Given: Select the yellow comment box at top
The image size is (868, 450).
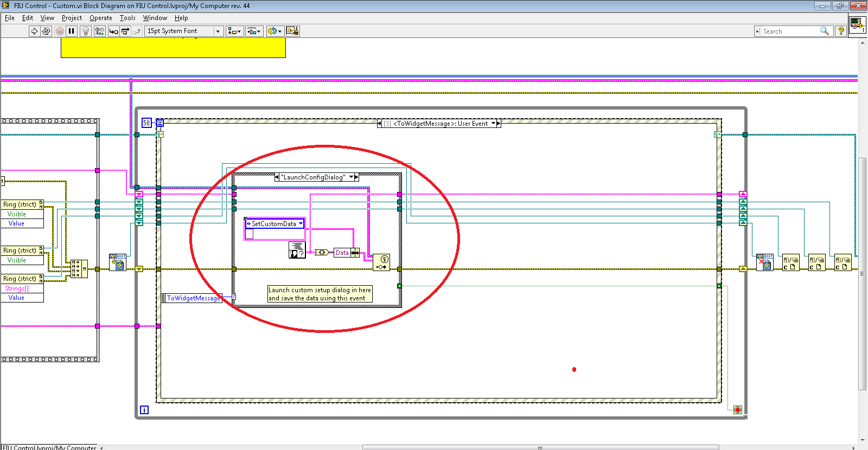Looking at the screenshot, I should click(173, 48).
